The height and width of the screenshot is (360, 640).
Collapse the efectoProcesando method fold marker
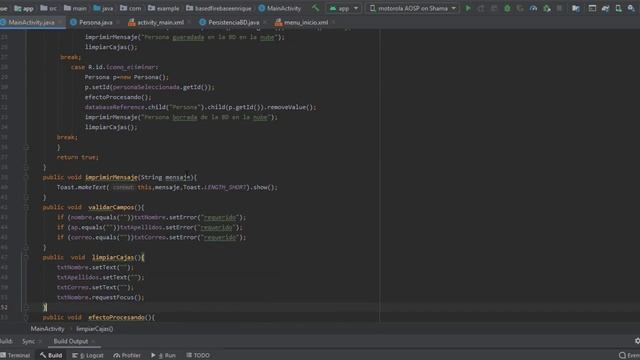(x=26, y=317)
